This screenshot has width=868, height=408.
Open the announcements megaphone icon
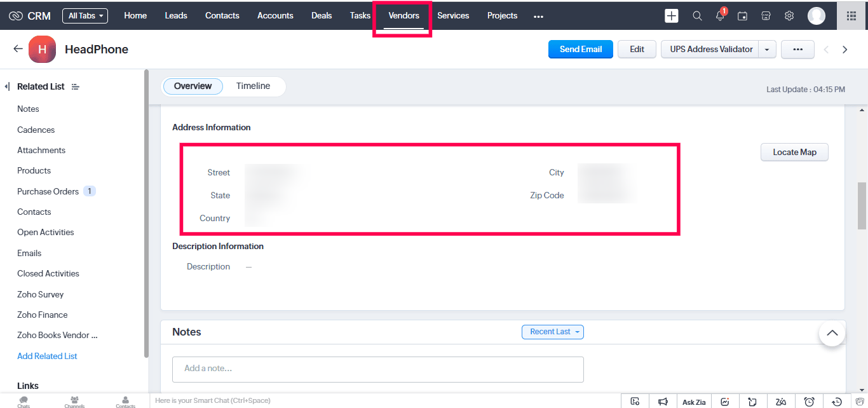[x=663, y=402]
